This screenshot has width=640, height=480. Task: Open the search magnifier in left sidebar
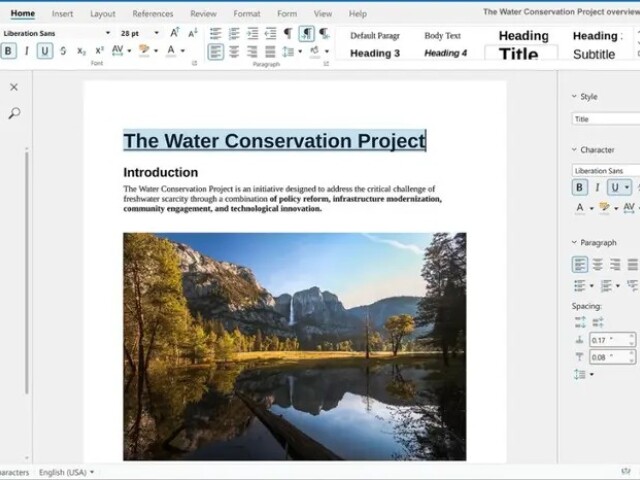[14, 113]
